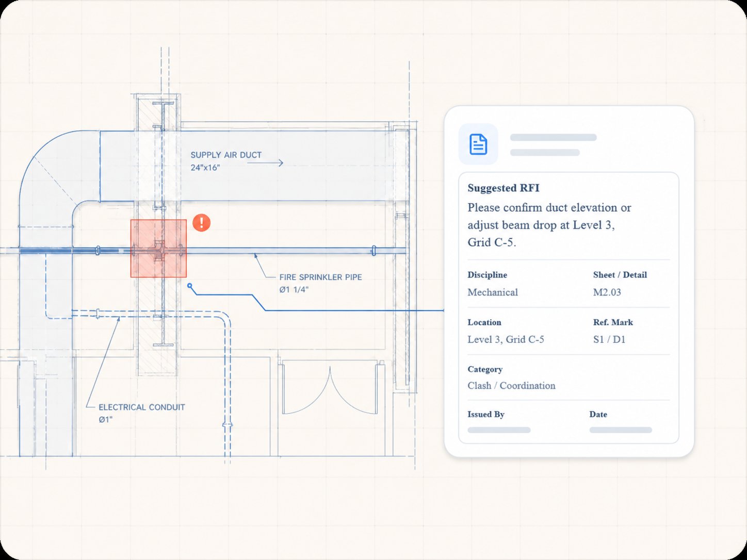Click the RFI description text about duct elevation

[x=549, y=225]
